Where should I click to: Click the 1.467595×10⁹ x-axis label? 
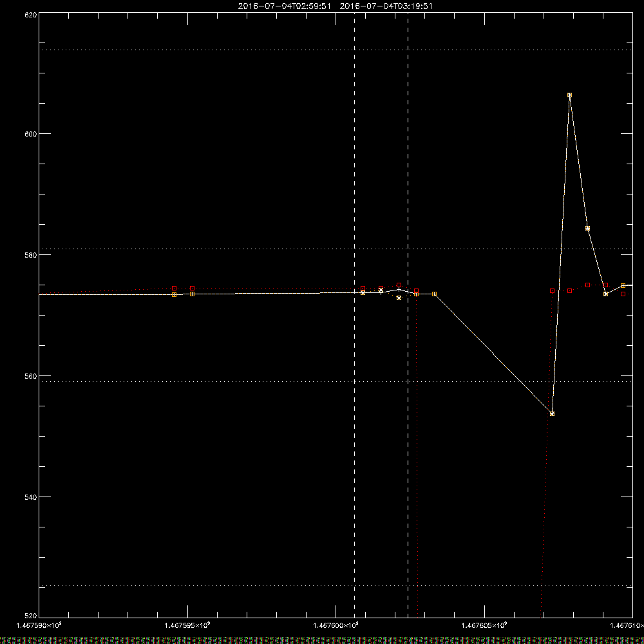(187, 625)
